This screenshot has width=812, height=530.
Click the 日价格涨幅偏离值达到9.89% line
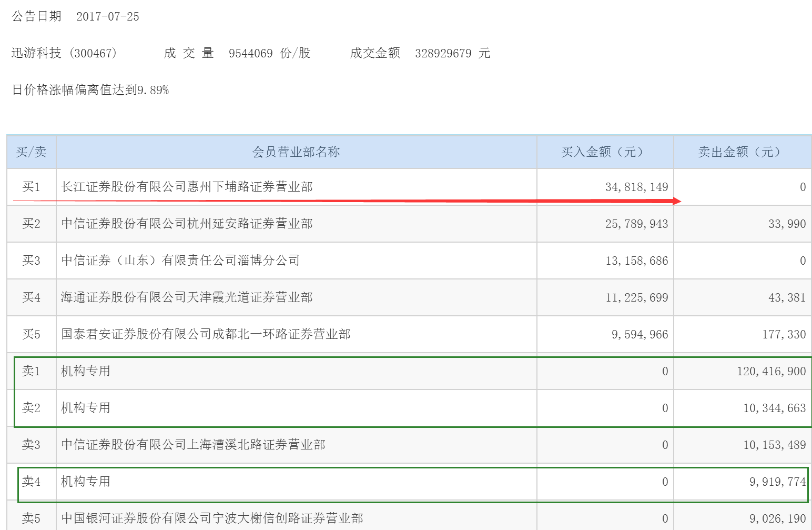tap(90, 90)
